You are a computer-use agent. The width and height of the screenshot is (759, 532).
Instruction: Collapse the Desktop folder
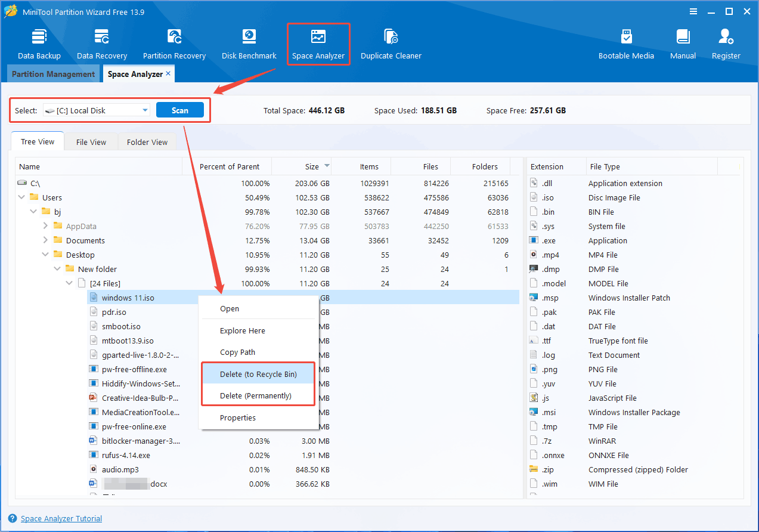click(46, 255)
